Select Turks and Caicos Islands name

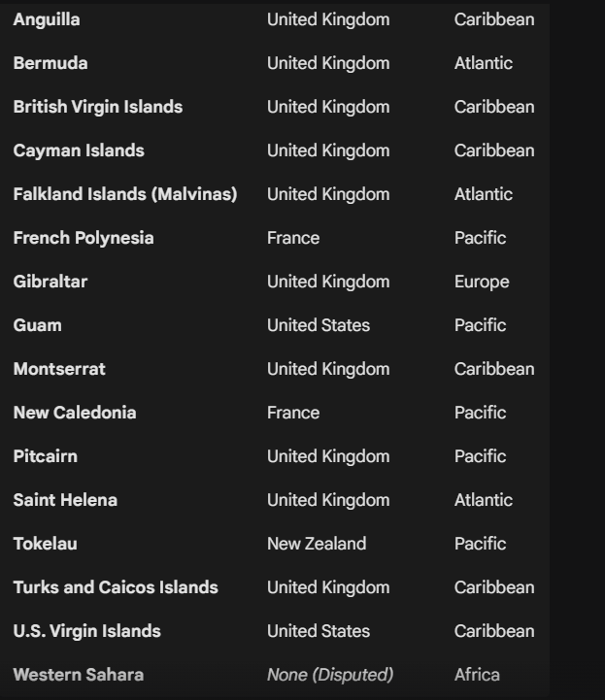116,587
